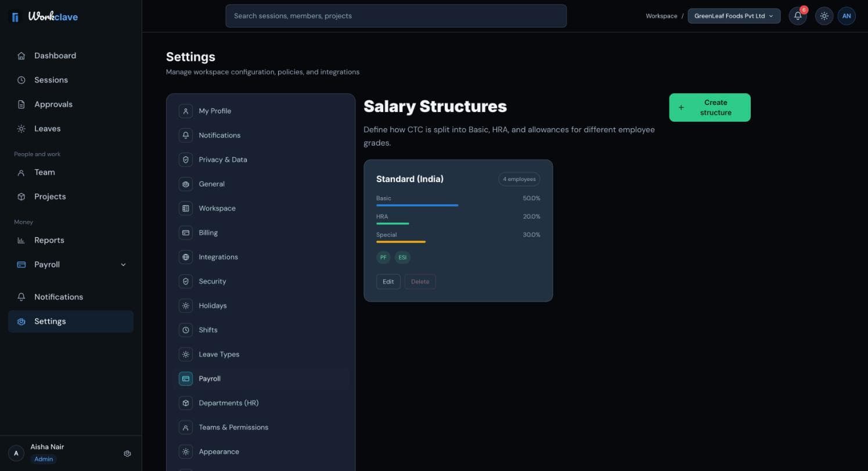Click Delete on the Standard (India) card
The image size is (868, 471).
[420, 282]
